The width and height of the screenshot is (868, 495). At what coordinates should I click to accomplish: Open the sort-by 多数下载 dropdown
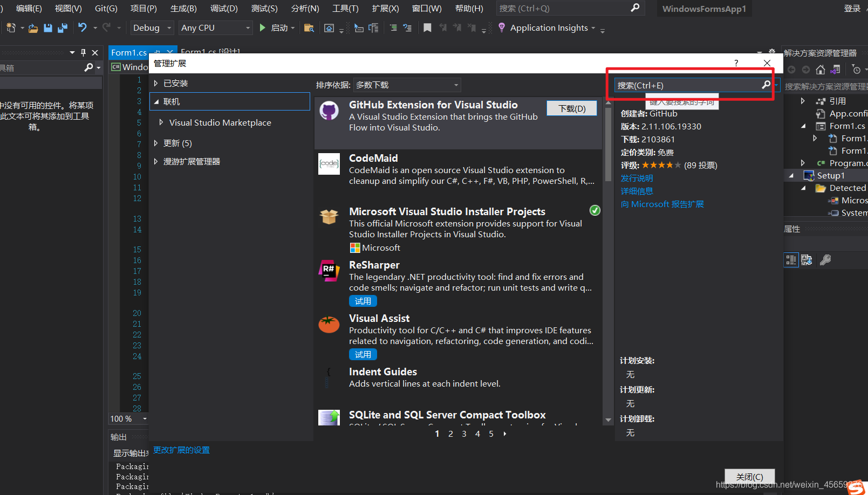(407, 85)
